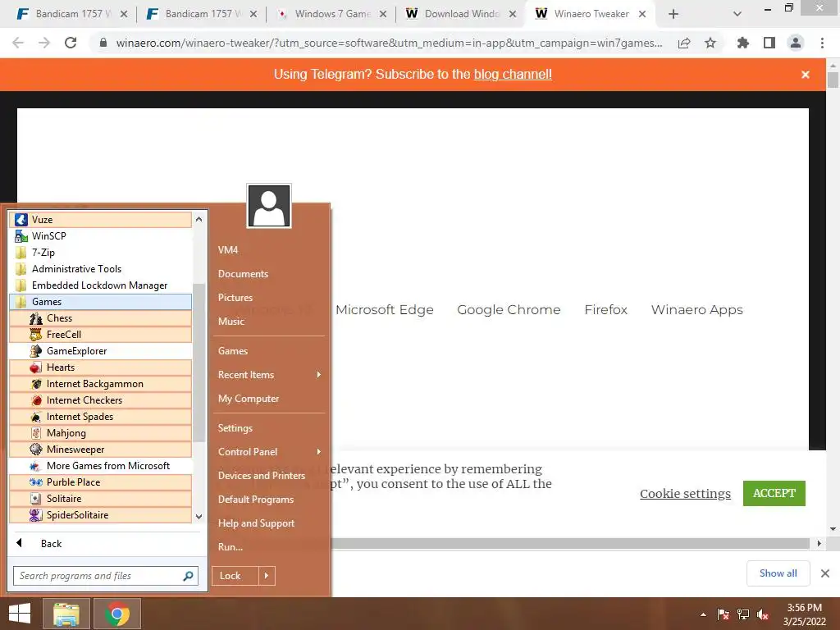Image resolution: width=840 pixels, height=630 pixels.
Task: Open Chrome three-dot menu
Action: 822,43
